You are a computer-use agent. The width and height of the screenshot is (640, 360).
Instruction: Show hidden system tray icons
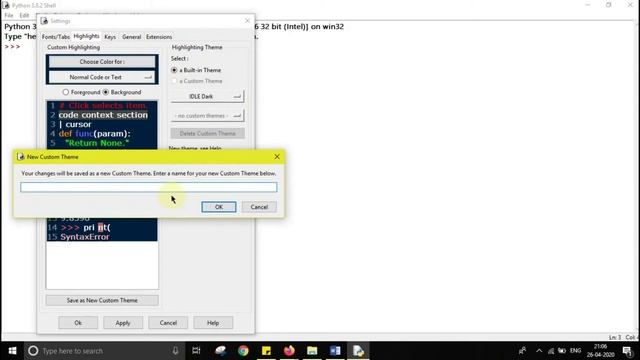(x=539, y=351)
